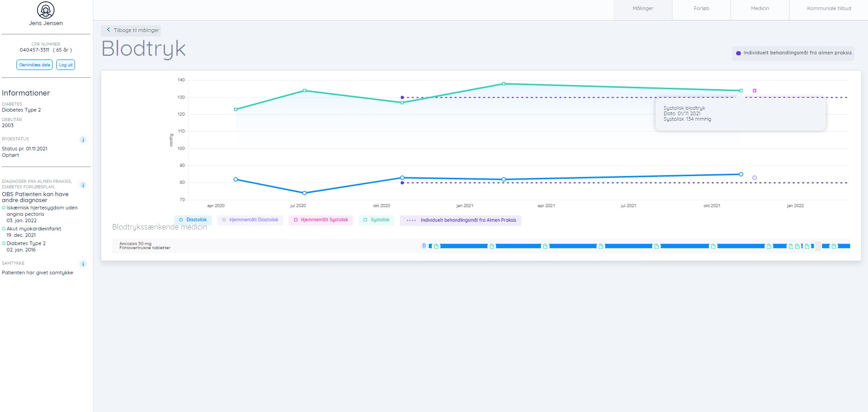Hide the Systolisk series via legend
Image resolution: width=868 pixels, height=412 pixels.
click(376, 220)
